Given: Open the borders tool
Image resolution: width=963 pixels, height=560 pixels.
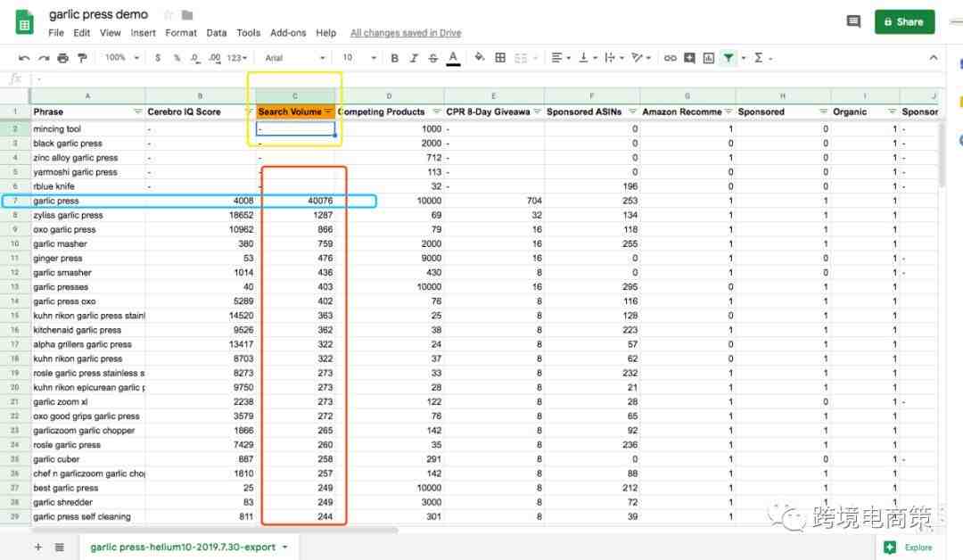Looking at the screenshot, I should (500, 58).
